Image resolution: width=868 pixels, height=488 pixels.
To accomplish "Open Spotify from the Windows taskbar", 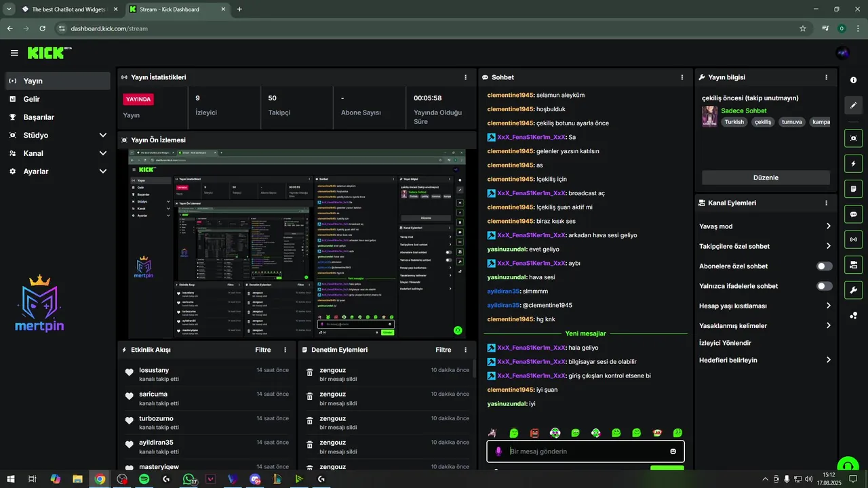I will click(144, 479).
